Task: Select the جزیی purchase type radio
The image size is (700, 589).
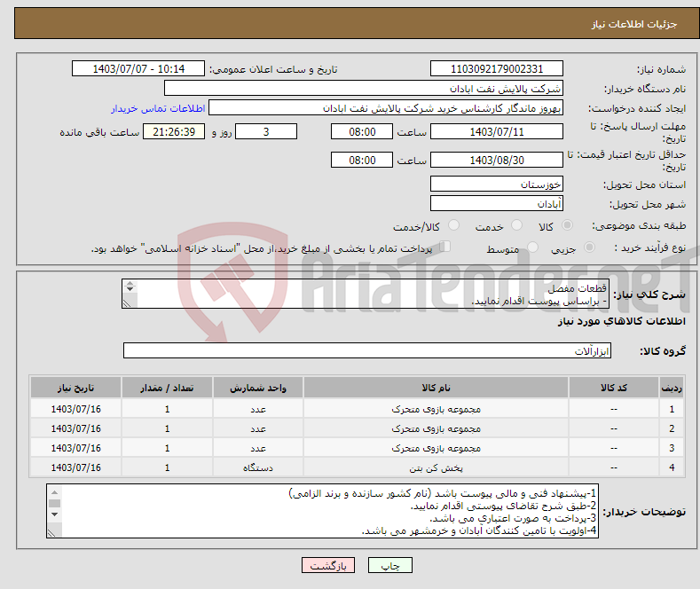Action: (x=589, y=247)
